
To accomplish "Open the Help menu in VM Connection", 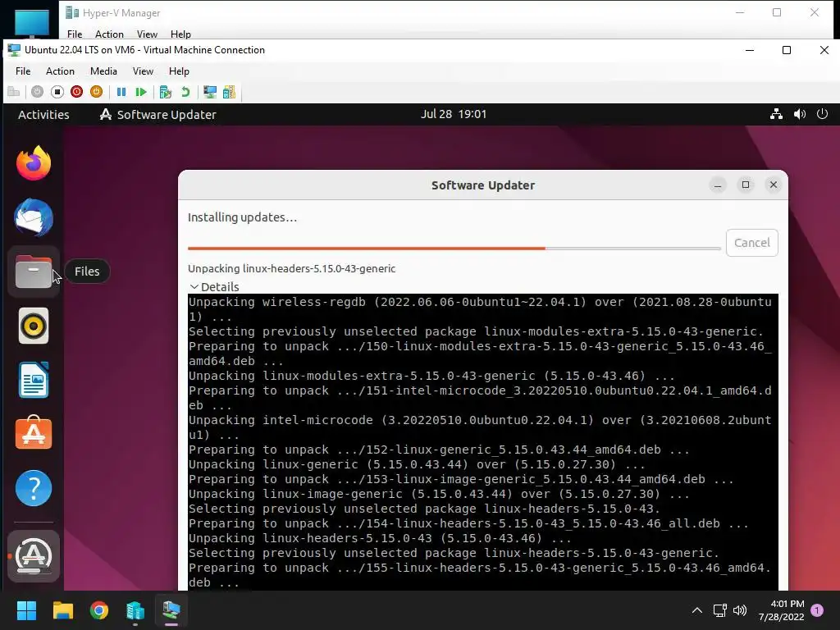I will 179,71.
